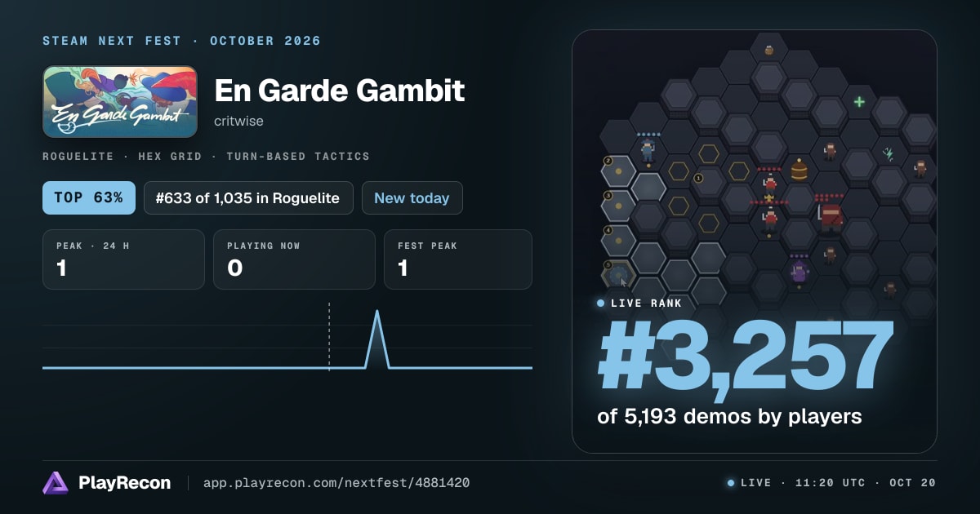980x514 pixels.
Task: Target the purple wizard enemy
Action: click(799, 272)
